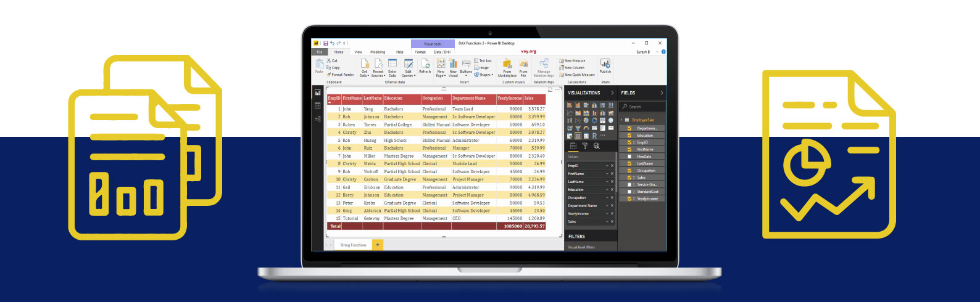
Task: Click the New Visual icon
Action: [x=453, y=65]
